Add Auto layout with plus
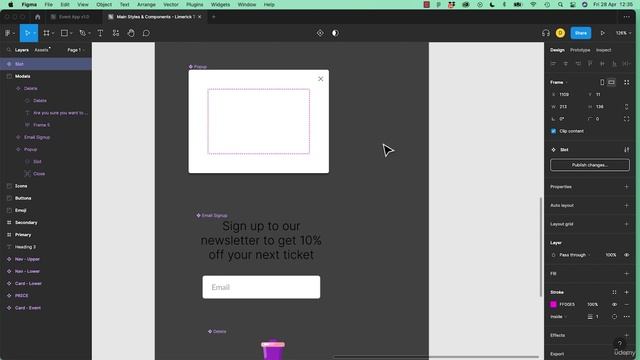The image size is (640, 360). (627, 205)
